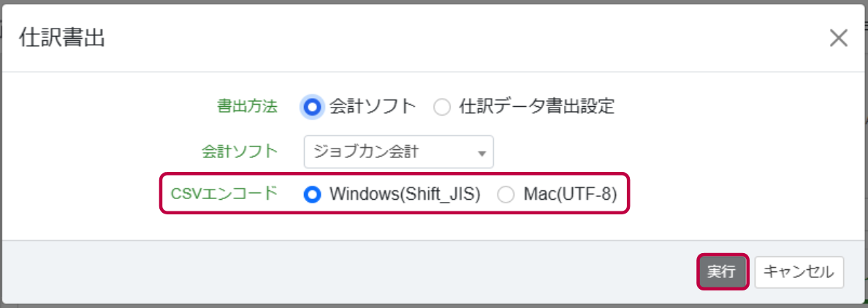868x308 pixels.
Task: Click the green 会計ソフト label beside the dropdown
Action: point(240,151)
